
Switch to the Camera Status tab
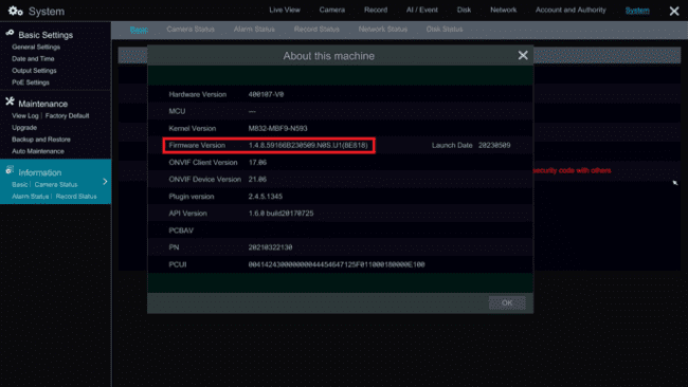(190, 29)
